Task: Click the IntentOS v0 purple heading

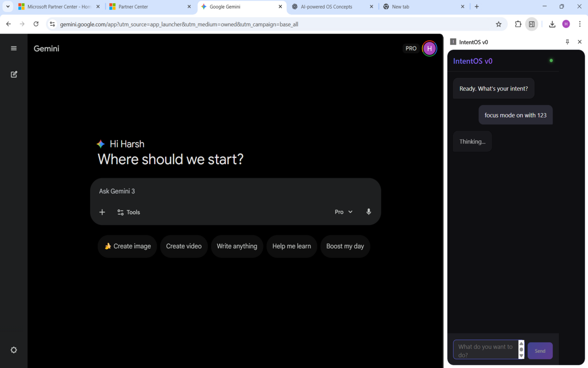Action: click(x=473, y=61)
